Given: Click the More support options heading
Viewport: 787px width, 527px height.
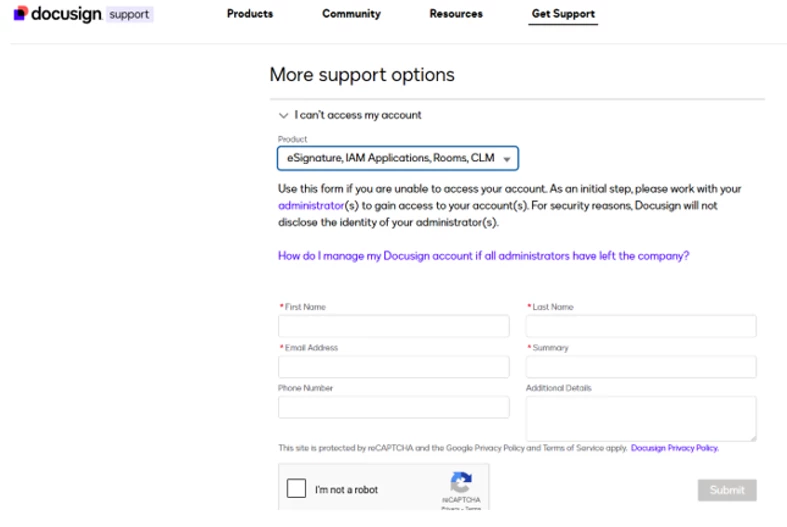Looking at the screenshot, I should pyautogui.click(x=362, y=75).
